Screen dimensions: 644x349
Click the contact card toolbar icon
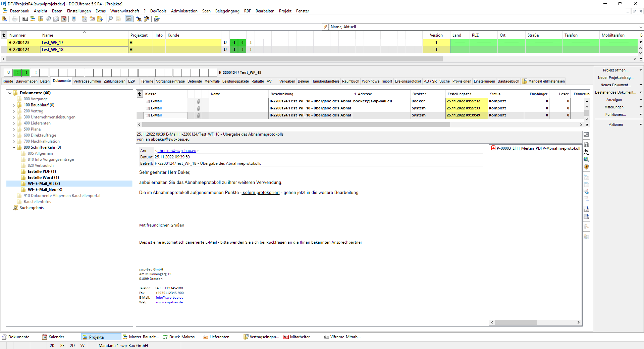tap(25, 19)
